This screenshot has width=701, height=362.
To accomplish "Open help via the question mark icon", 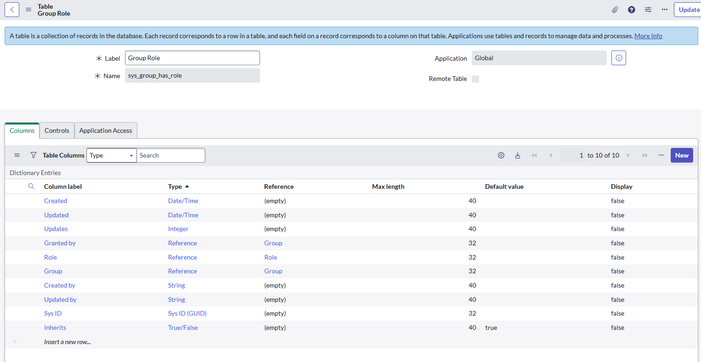I will click(631, 9).
